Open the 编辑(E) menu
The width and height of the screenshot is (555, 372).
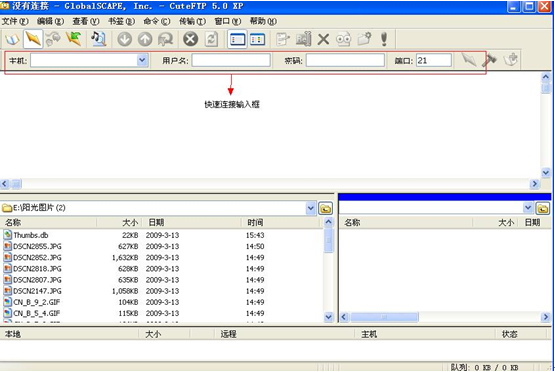coord(50,21)
